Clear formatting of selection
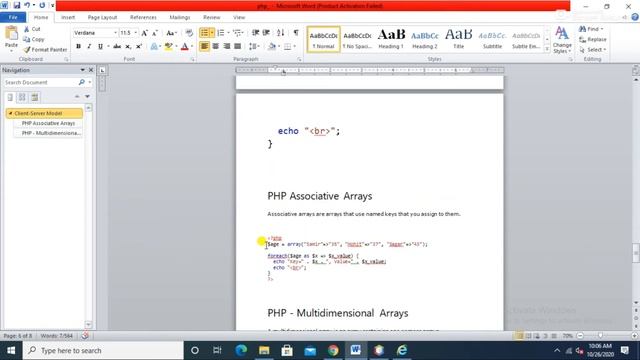The height and width of the screenshot is (360, 640). (x=189, y=33)
